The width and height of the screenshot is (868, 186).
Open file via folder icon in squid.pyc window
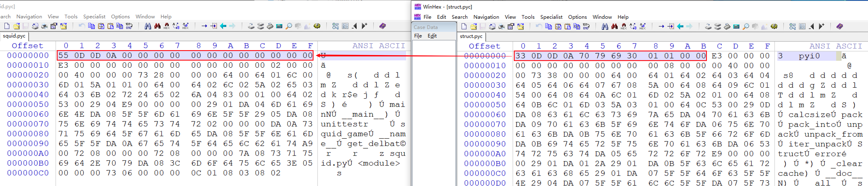click(x=16, y=26)
